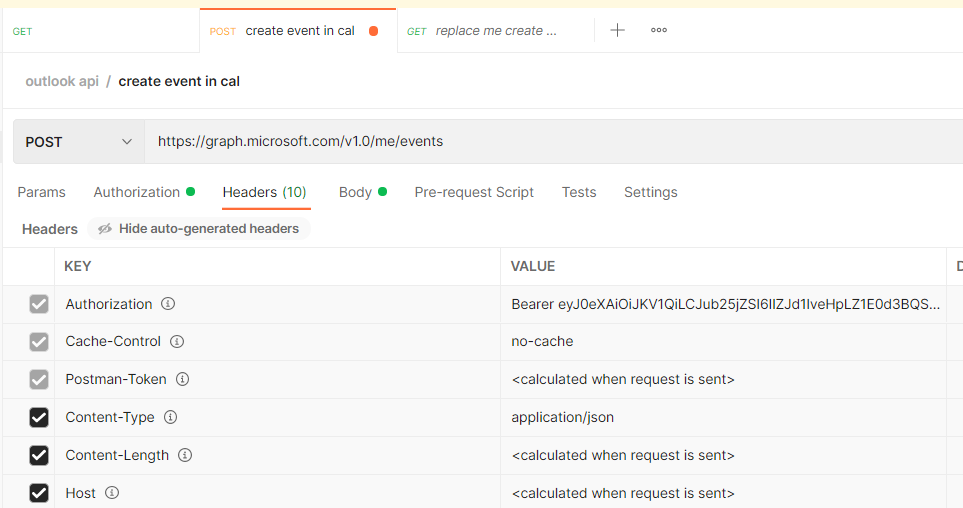Uncheck the Content-Length header checkbox
This screenshot has height=508, width=963.
point(39,455)
